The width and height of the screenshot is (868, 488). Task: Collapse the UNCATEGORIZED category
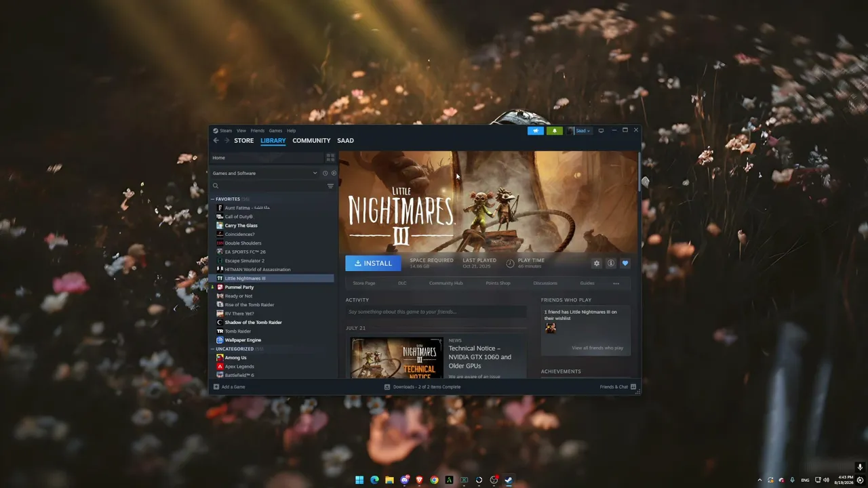212,349
